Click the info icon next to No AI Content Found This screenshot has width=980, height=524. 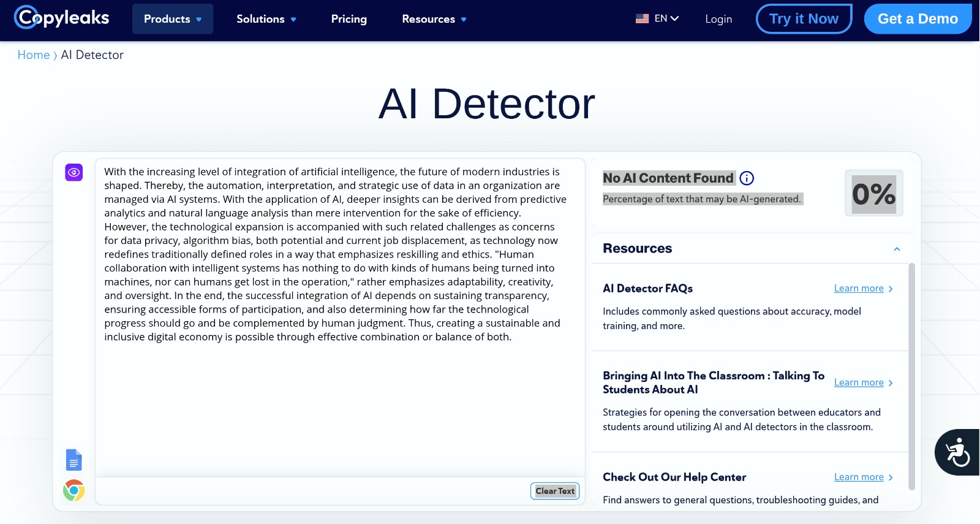tap(747, 178)
